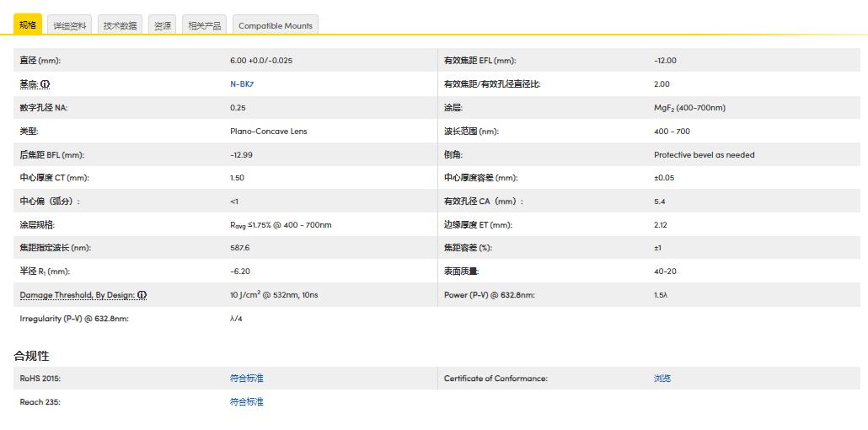Select the EFL value -12.00
The height and width of the screenshot is (430, 868).
click(x=665, y=61)
